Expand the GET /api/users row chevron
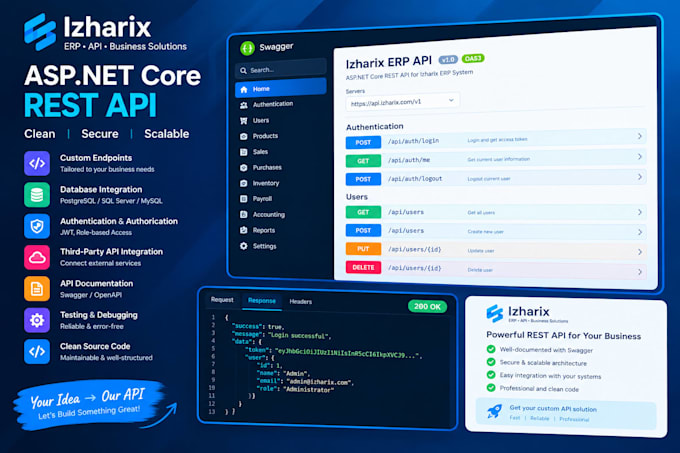The height and width of the screenshot is (453, 680). (640, 212)
